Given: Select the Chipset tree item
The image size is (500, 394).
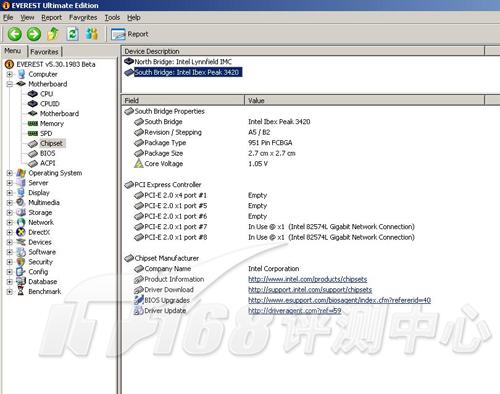Looking at the screenshot, I should (51, 143).
